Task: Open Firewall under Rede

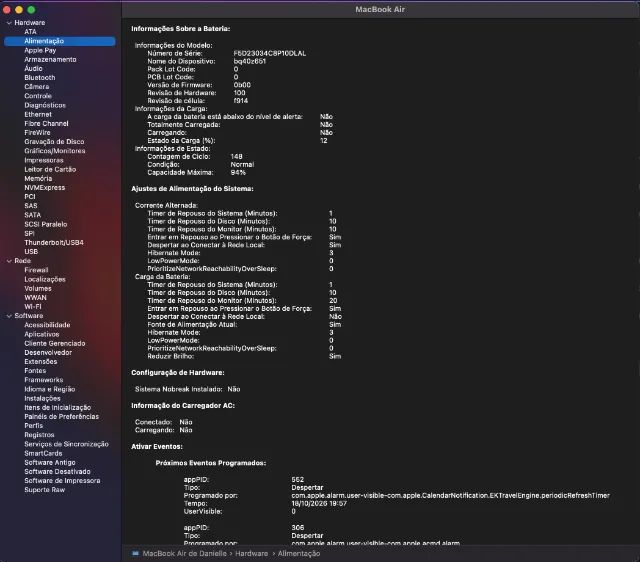Action: 36,270
